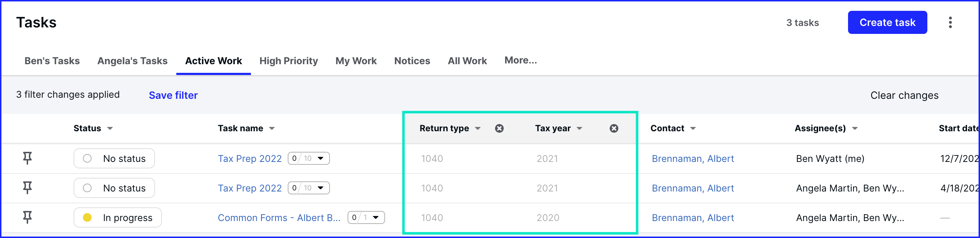
Task: Click the Save filter link
Action: tap(173, 95)
